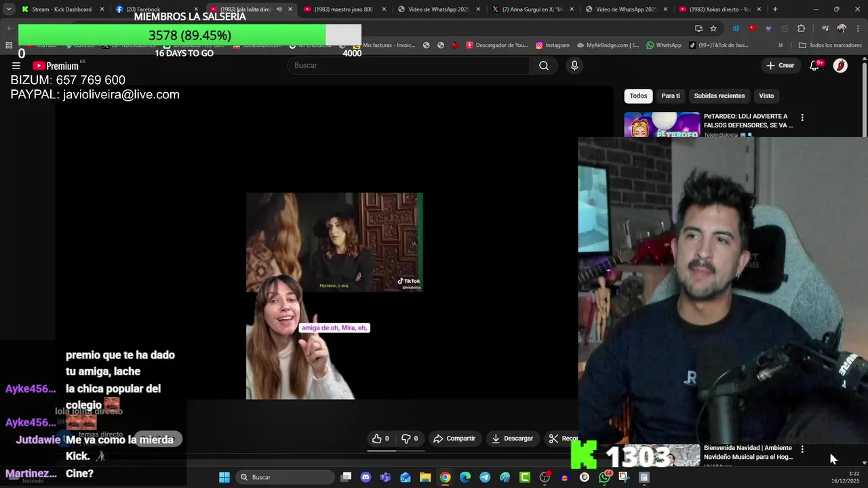Select the Todos filter chip
Viewport: 868px width, 488px height.
tap(638, 96)
